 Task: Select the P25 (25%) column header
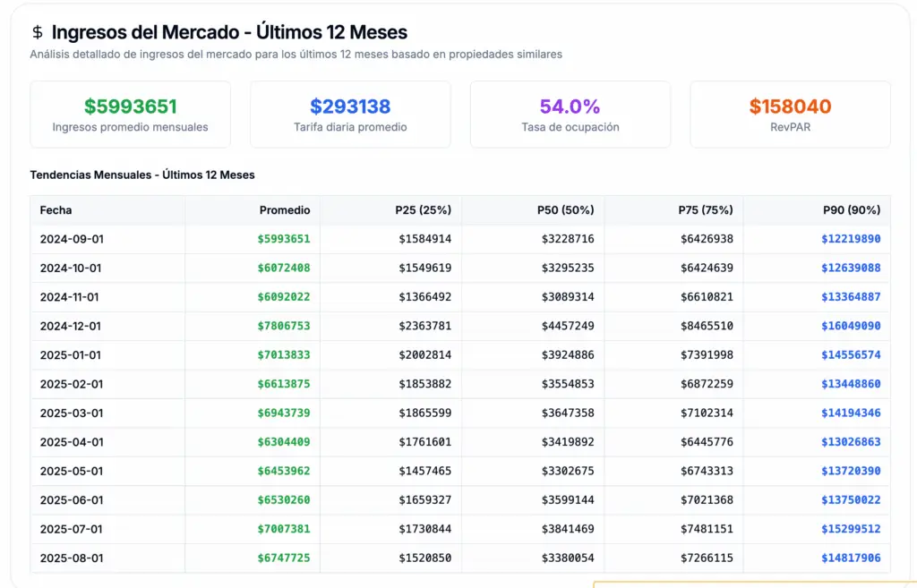coord(423,210)
